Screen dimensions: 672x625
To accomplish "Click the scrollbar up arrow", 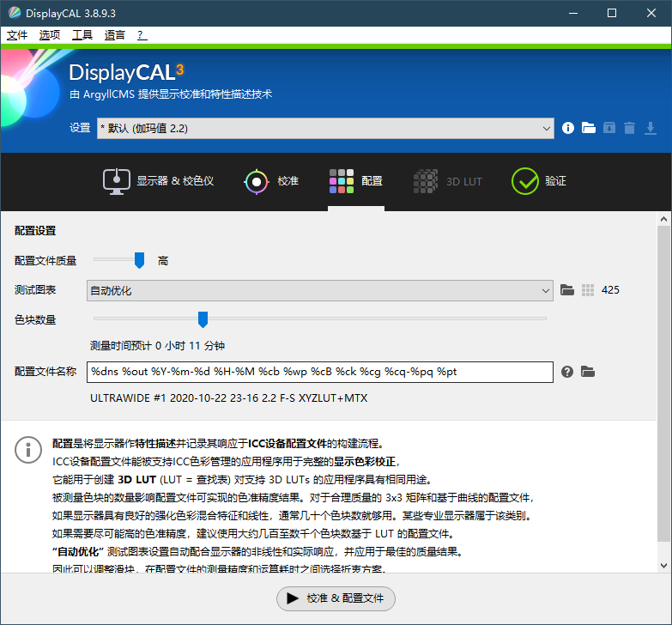I will click(x=664, y=220).
